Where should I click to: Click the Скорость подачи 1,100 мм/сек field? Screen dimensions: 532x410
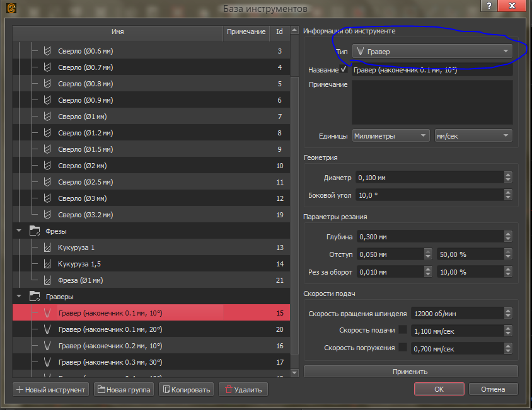coord(458,331)
